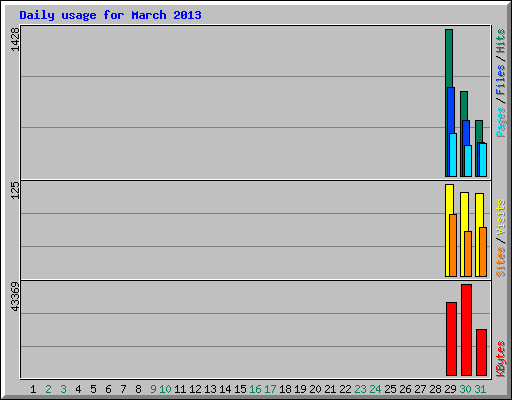Screen dimensions: 512x400
Task: Click day 19 on the x-axis
Action: pos(300,389)
